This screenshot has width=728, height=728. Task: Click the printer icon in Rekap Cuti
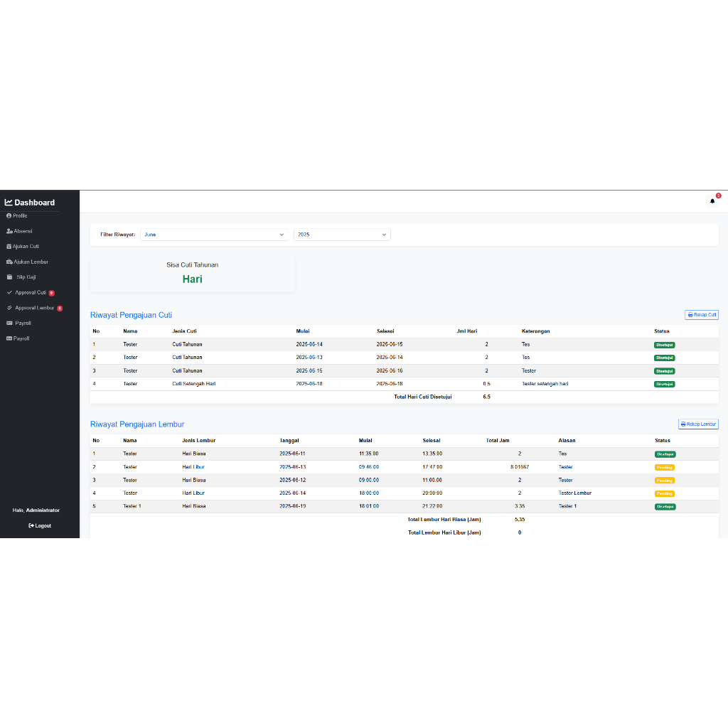(x=690, y=315)
